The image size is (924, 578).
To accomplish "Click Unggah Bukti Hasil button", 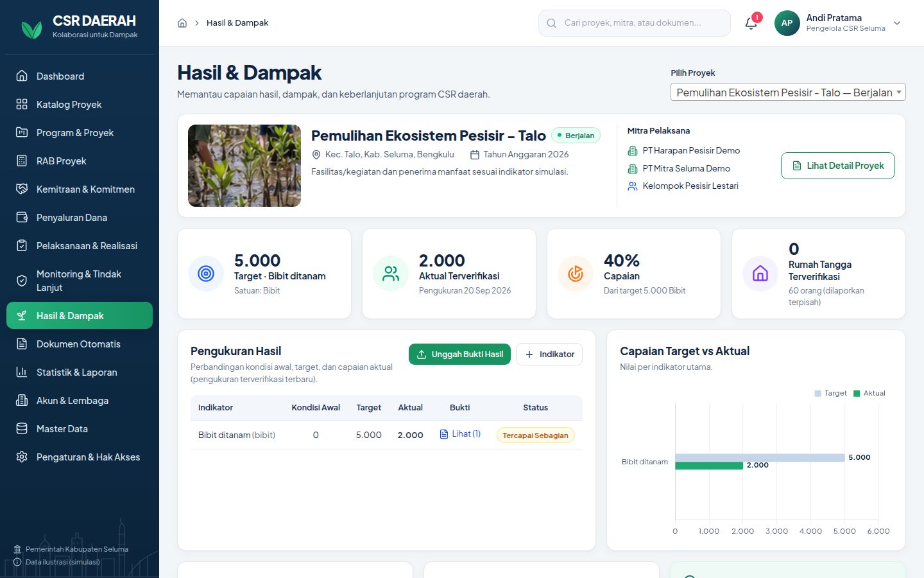I will click(459, 354).
